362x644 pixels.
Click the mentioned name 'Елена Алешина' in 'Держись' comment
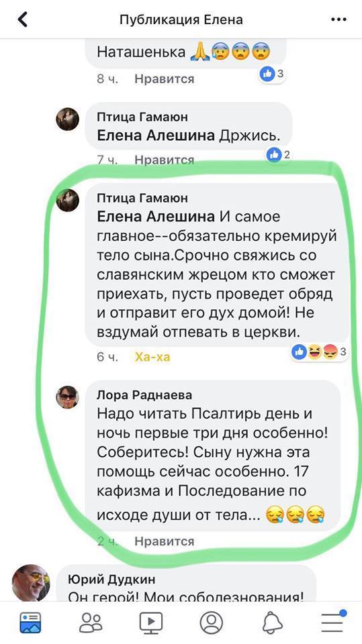[156, 136]
